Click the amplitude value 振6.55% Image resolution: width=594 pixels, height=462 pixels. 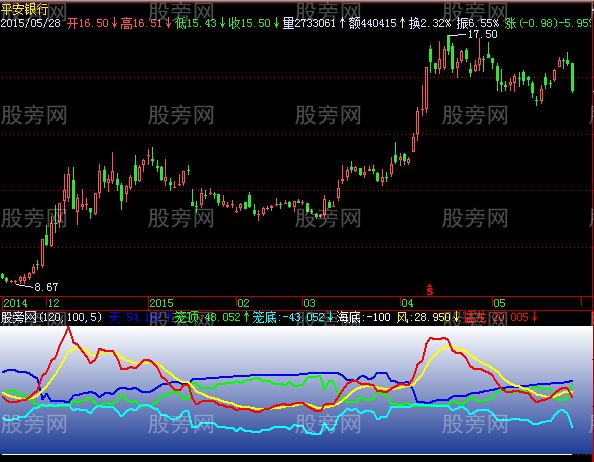click(x=478, y=23)
